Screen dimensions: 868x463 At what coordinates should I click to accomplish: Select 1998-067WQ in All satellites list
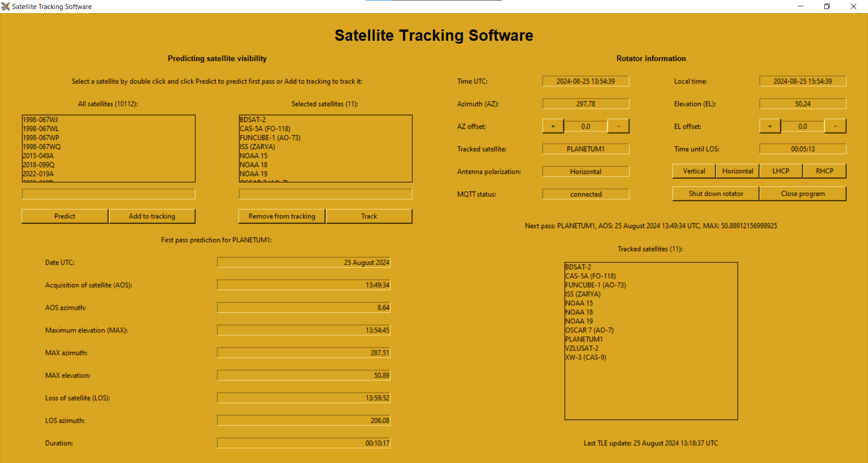coord(108,147)
